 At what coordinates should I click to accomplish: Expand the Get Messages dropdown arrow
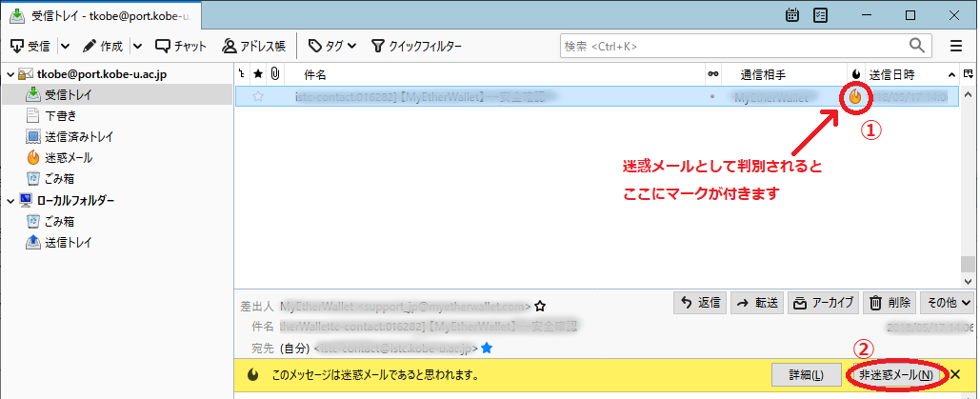coord(65,45)
